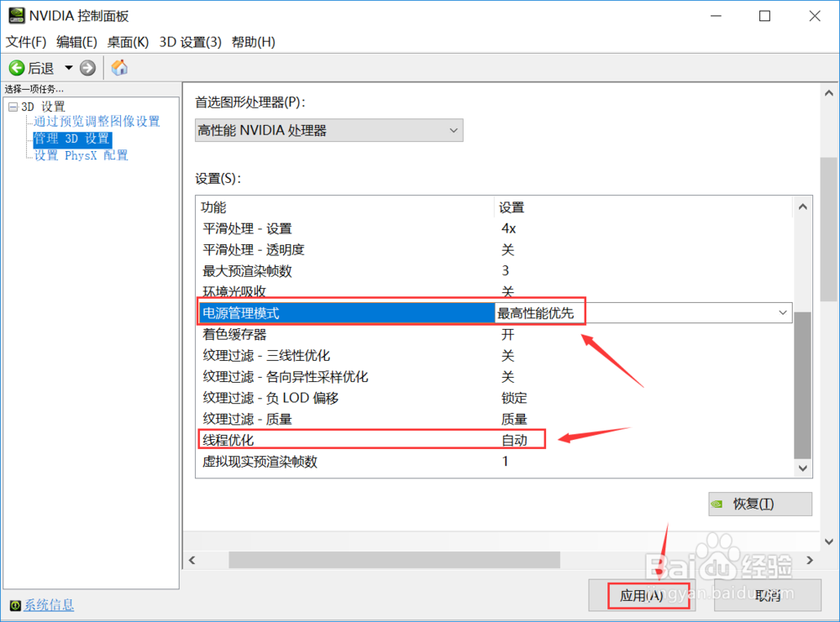This screenshot has height=622, width=840.
Task: Open the 首选图形处理器 dropdown
Action: coord(329,130)
